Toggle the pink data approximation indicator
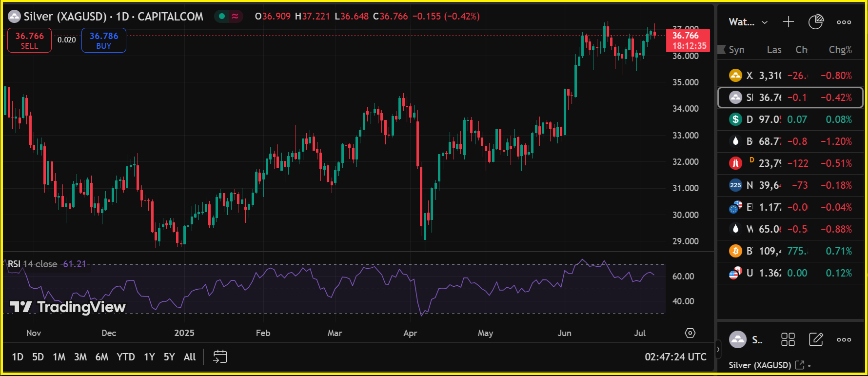Viewport: 868px width, 376px height. click(235, 17)
